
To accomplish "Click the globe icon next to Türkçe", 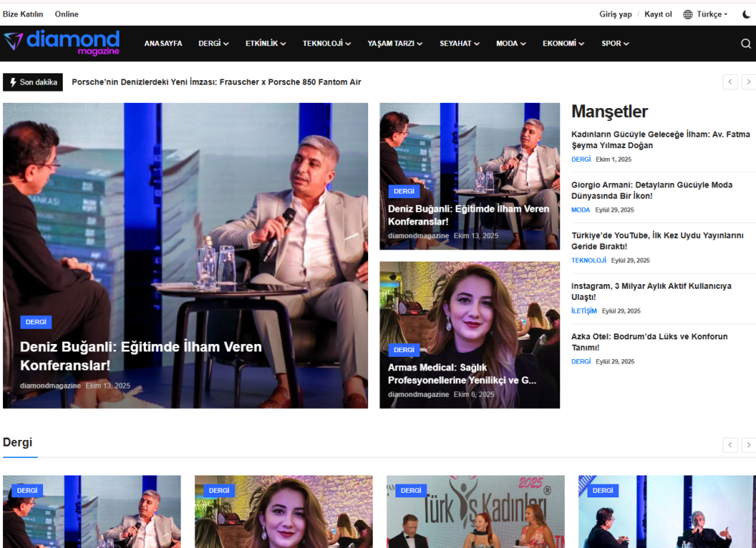I will tap(687, 14).
